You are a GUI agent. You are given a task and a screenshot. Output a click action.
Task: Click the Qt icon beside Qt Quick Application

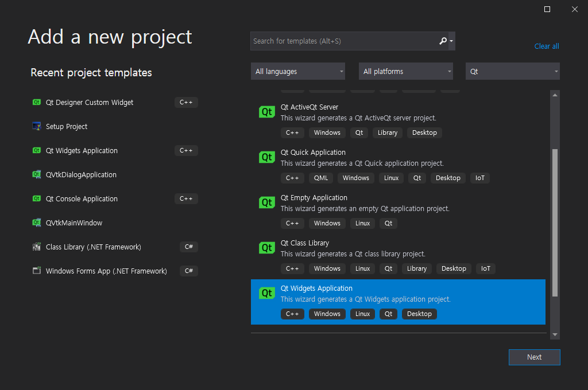tap(266, 157)
